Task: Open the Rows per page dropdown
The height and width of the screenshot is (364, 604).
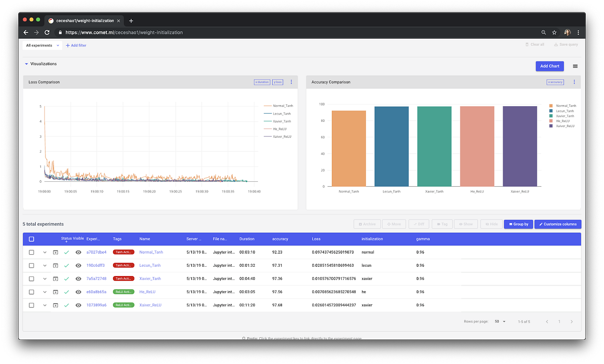Action: pyautogui.click(x=499, y=321)
